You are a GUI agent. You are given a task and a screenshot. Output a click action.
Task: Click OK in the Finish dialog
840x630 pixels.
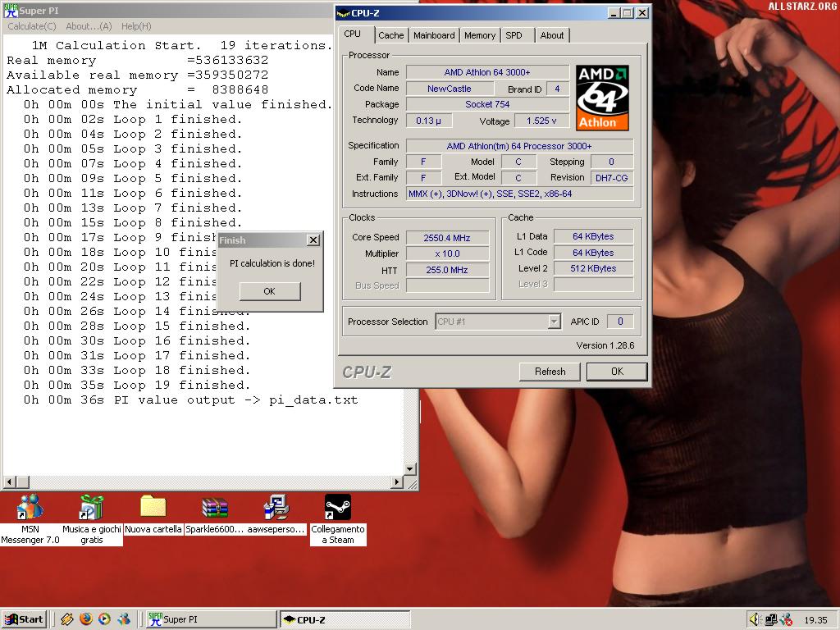pyautogui.click(x=269, y=291)
